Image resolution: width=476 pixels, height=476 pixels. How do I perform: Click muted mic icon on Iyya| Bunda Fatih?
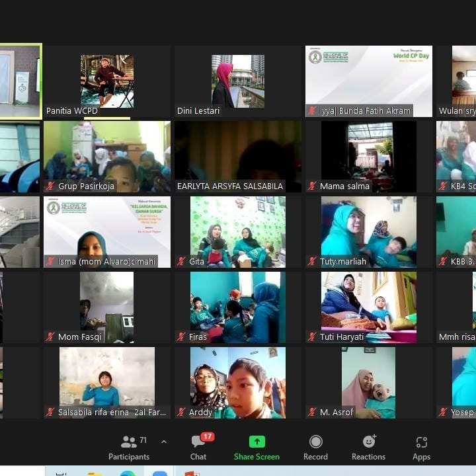click(x=312, y=110)
